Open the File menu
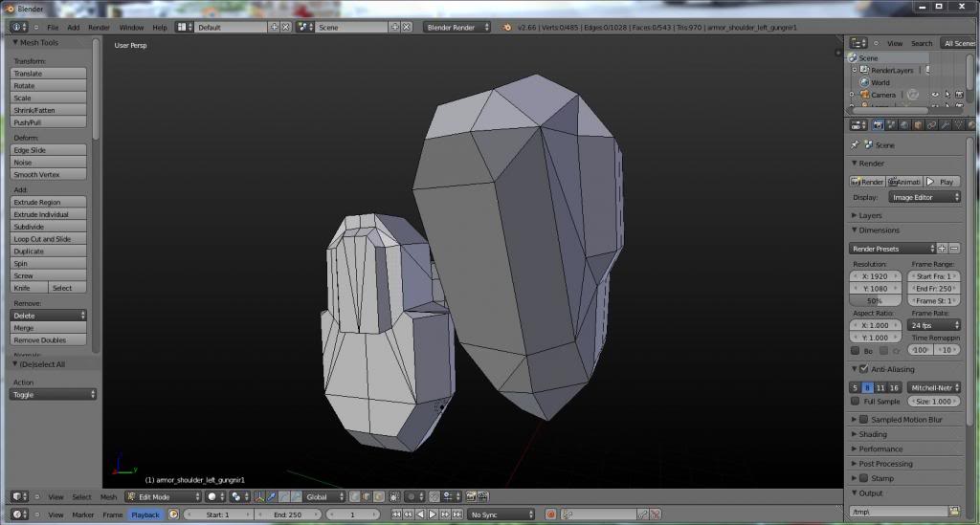Image resolution: width=980 pixels, height=525 pixels. 54,28
